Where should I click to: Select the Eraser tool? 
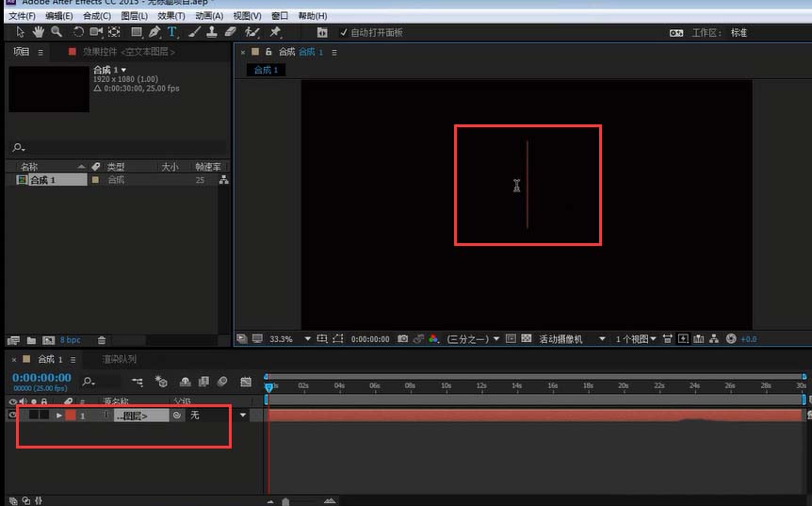(x=232, y=32)
